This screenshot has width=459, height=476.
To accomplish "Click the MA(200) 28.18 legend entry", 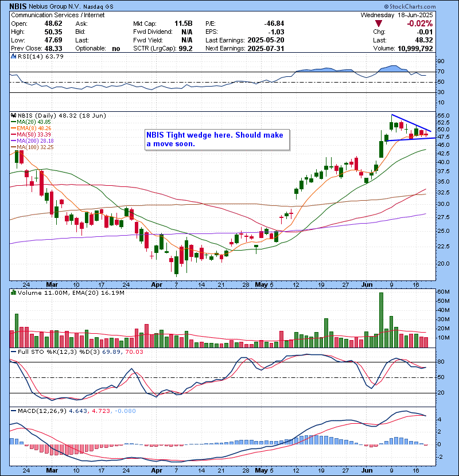I will 32,141.
